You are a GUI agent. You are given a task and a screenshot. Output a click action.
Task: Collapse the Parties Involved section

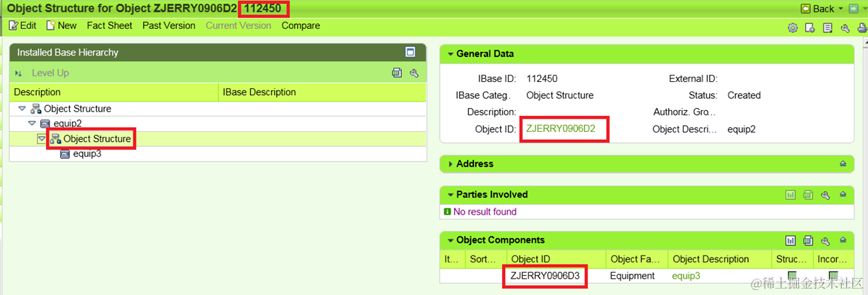coord(451,195)
